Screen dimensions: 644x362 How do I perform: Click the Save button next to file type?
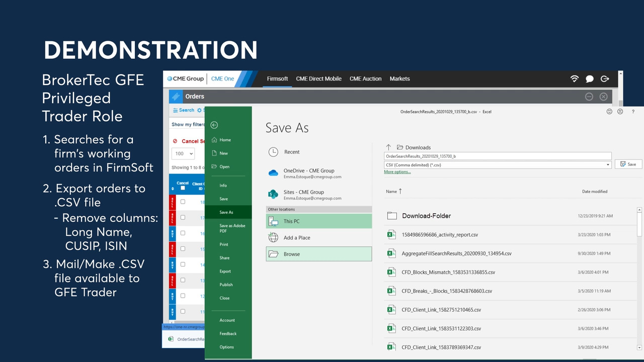click(628, 164)
